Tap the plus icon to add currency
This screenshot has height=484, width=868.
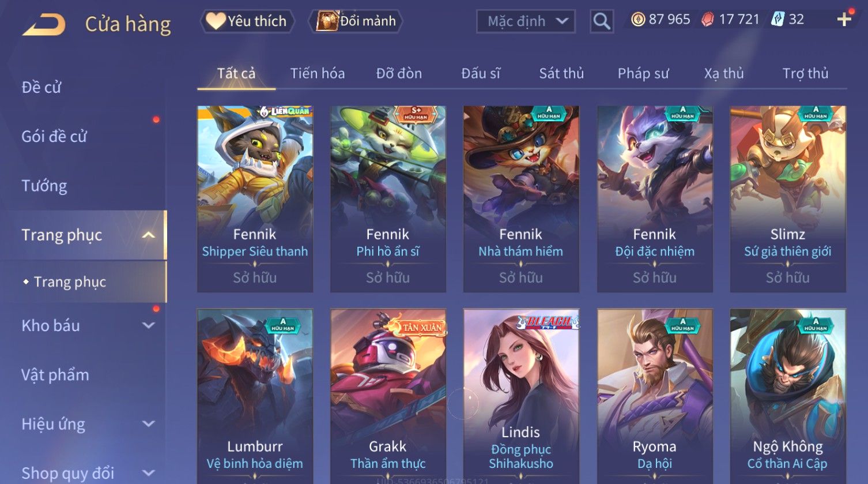tap(844, 20)
